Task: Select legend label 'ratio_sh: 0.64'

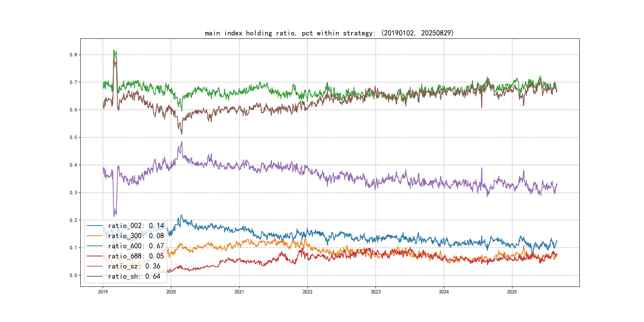Action: point(134,276)
